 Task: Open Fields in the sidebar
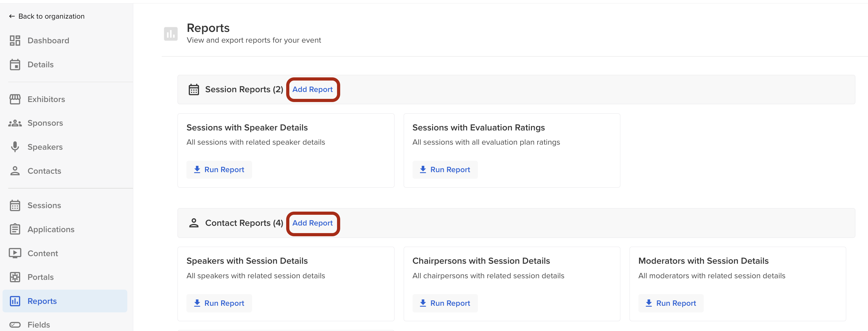click(x=39, y=325)
